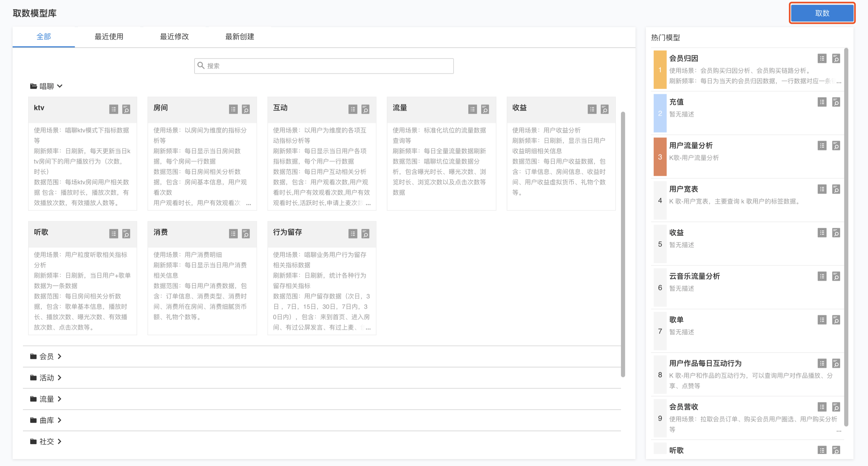The width and height of the screenshot is (868, 466).
Task: Click preview icon on 收益 card
Action: click(604, 109)
